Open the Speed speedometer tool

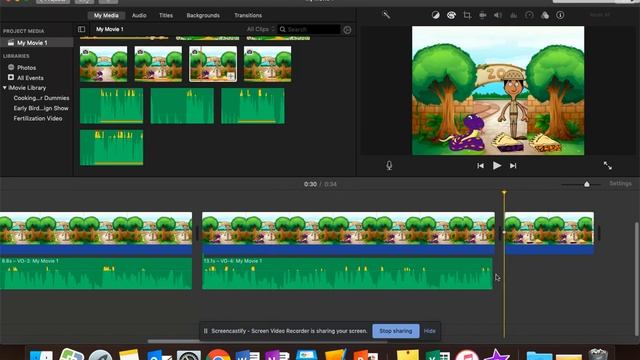pos(529,15)
